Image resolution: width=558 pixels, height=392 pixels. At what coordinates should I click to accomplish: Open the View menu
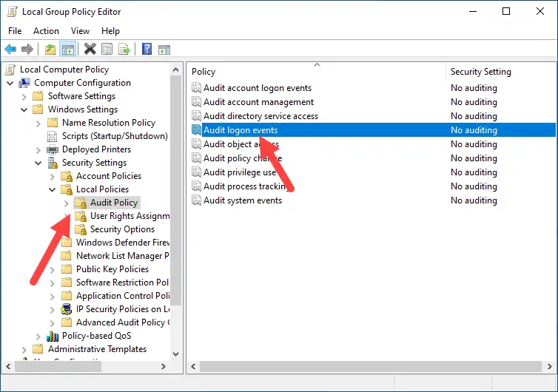click(80, 31)
